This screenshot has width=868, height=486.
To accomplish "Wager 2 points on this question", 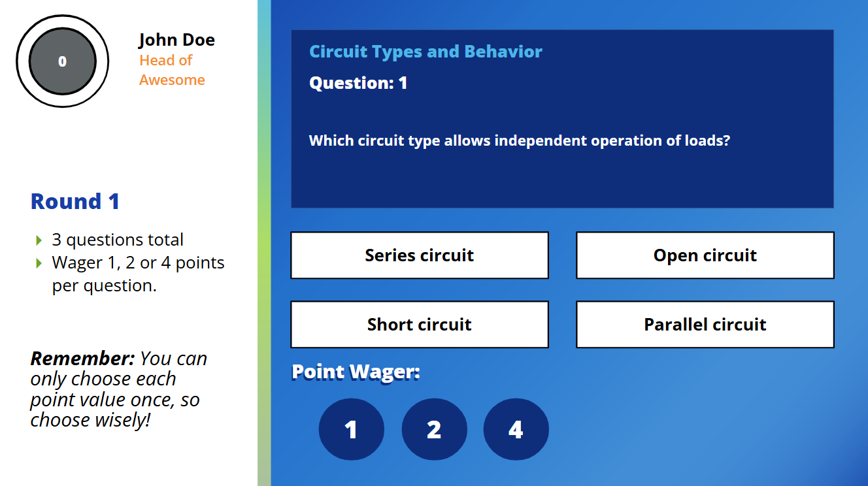I will point(434,429).
